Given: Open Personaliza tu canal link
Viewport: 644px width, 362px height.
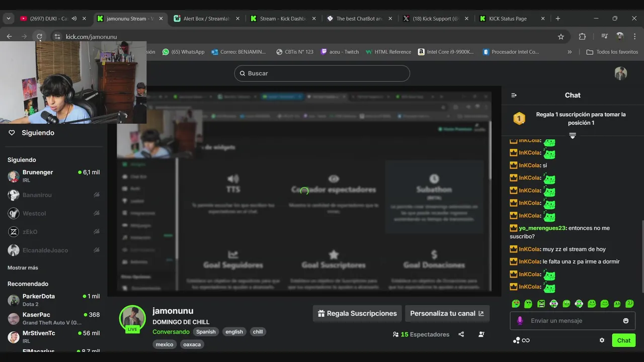Looking at the screenshot, I should point(447,313).
